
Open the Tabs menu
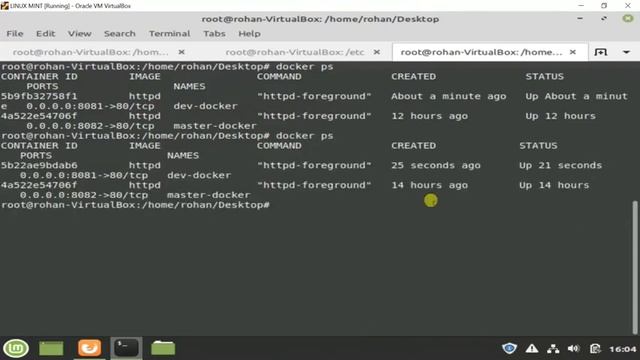pos(214,34)
